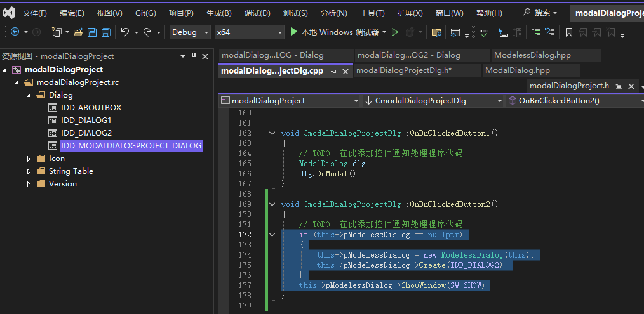Select IDD_DIALOG2 in the resource tree
The width and height of the screenshot is (644, 314).
[86, 133]
